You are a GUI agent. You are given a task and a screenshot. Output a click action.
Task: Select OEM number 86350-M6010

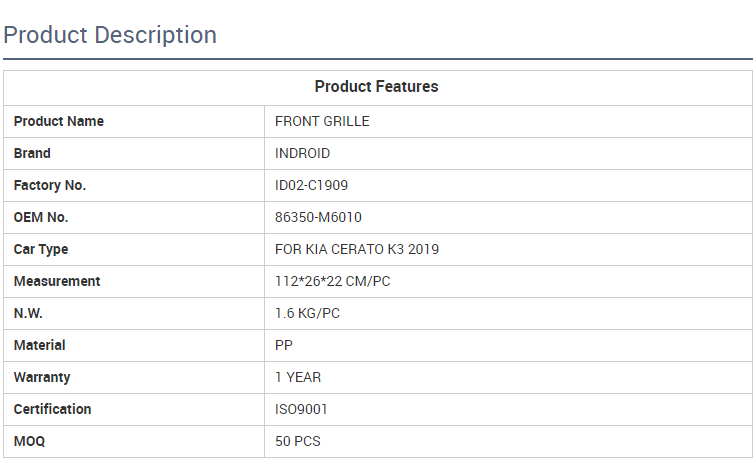[318, 218]
